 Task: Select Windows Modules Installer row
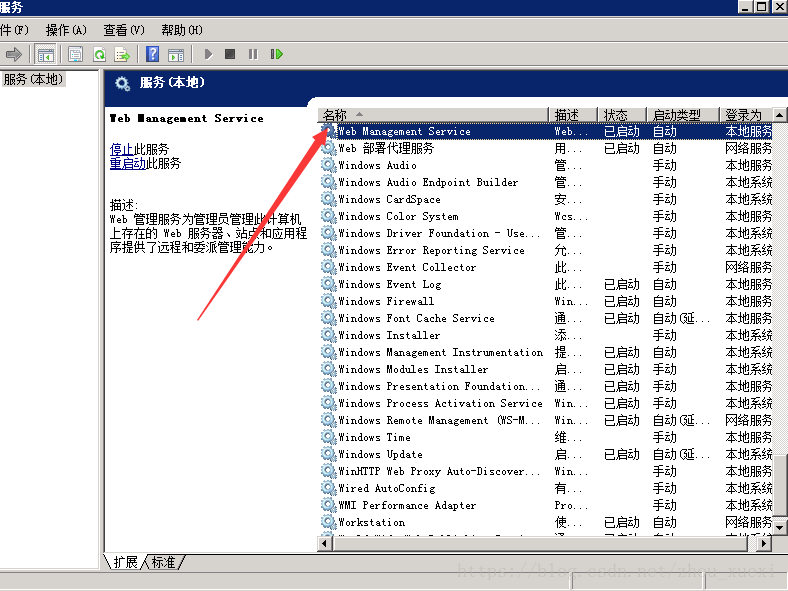pos(547,369)
